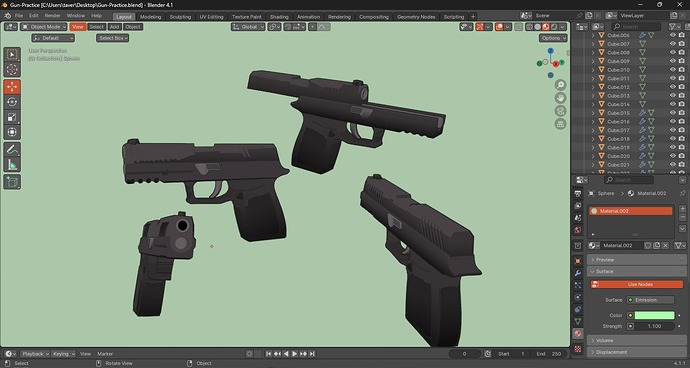Hide Cube.006 in viewport via eye icon
690x368 pixels.
[x=672, y=35]
